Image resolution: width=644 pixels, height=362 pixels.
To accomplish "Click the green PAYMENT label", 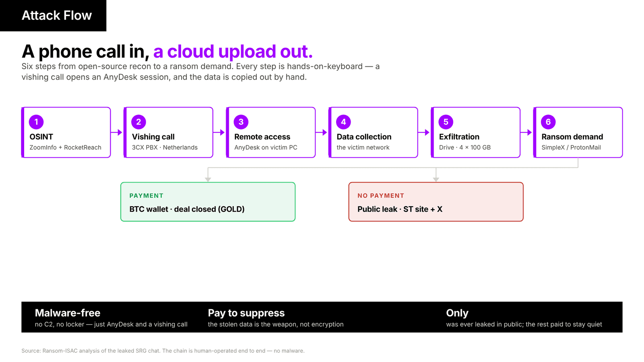I will pos(147,195).
